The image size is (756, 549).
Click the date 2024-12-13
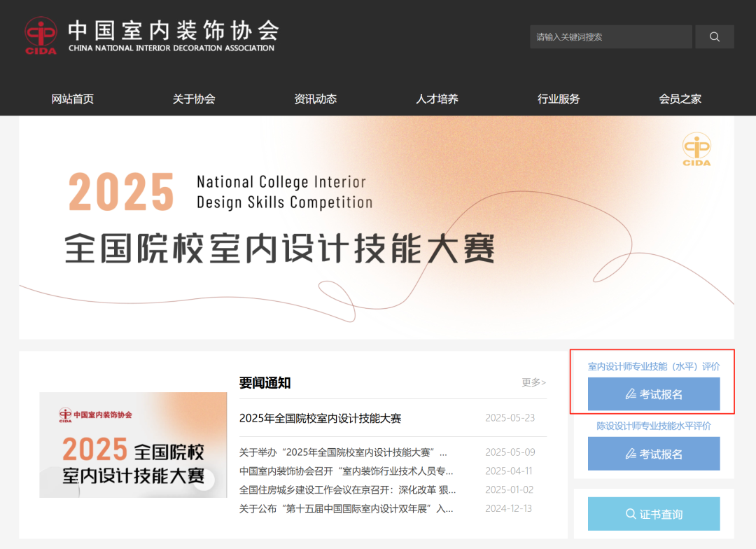pos(508,508)
